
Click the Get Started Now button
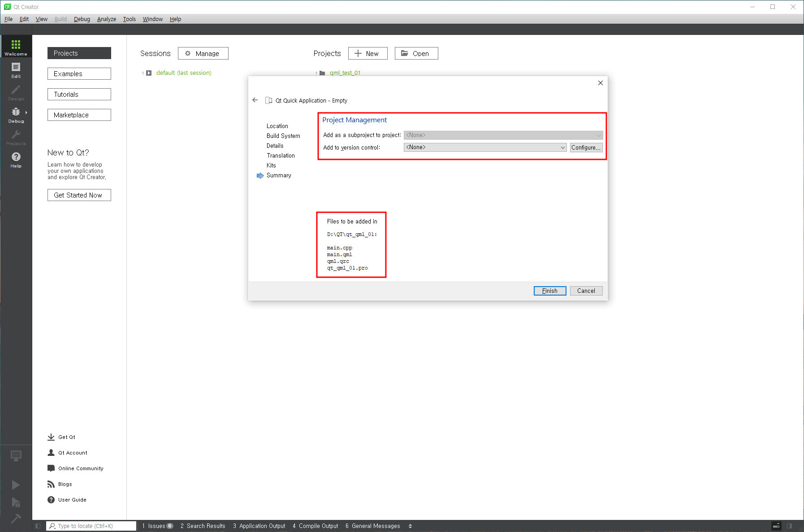click(79, 195)
